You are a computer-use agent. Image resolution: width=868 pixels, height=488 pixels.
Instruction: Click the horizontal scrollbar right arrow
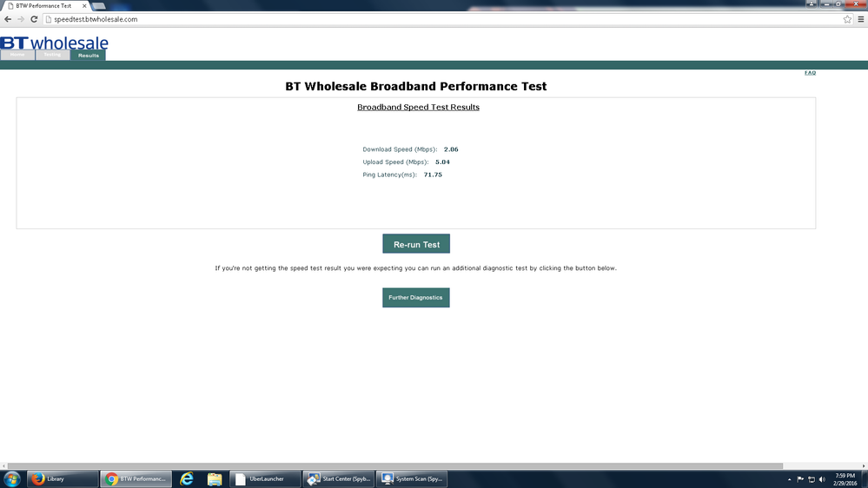(x=865, y=466)
